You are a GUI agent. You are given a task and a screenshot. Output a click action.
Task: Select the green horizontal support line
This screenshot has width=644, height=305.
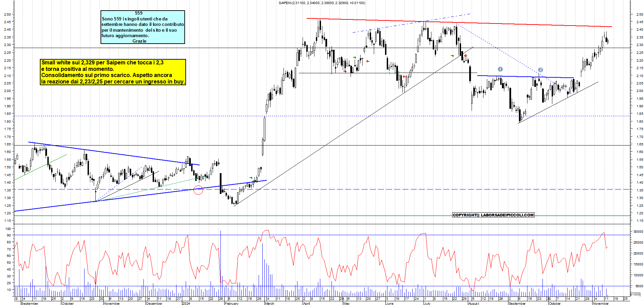pyautogui.click(x=322, y=216)
